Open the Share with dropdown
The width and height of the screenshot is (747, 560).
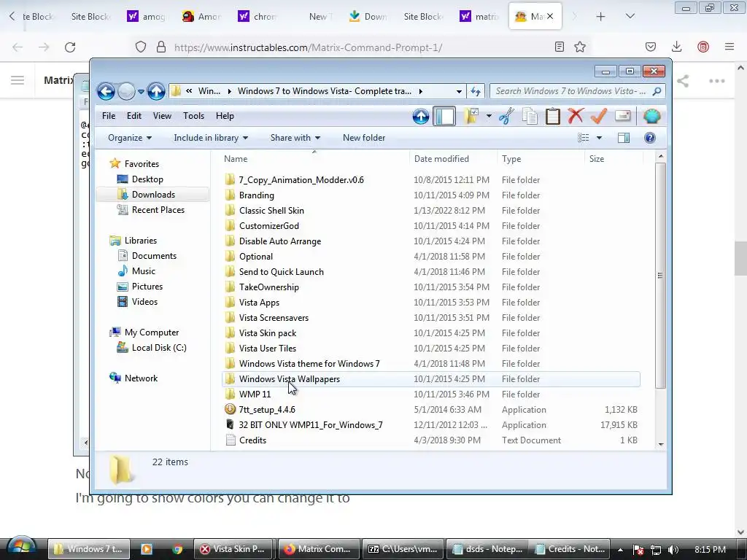click(295, 138)
